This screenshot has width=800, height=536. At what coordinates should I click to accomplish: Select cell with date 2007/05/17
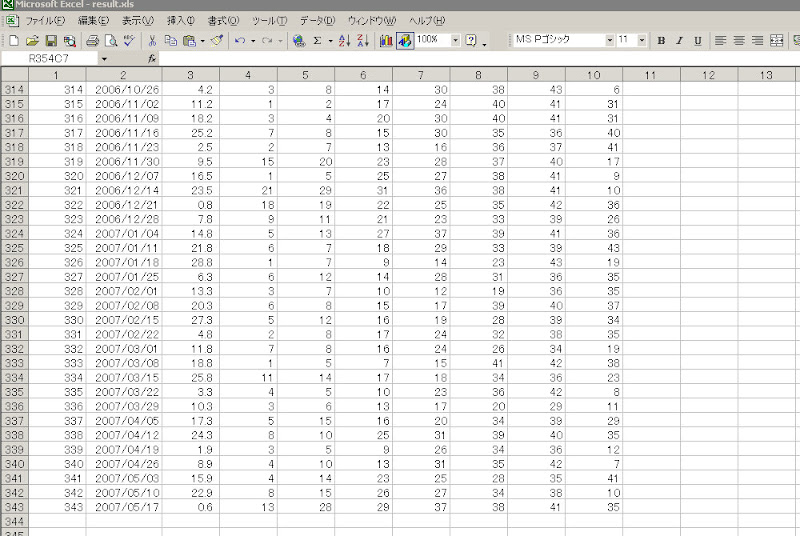point(124,507)
